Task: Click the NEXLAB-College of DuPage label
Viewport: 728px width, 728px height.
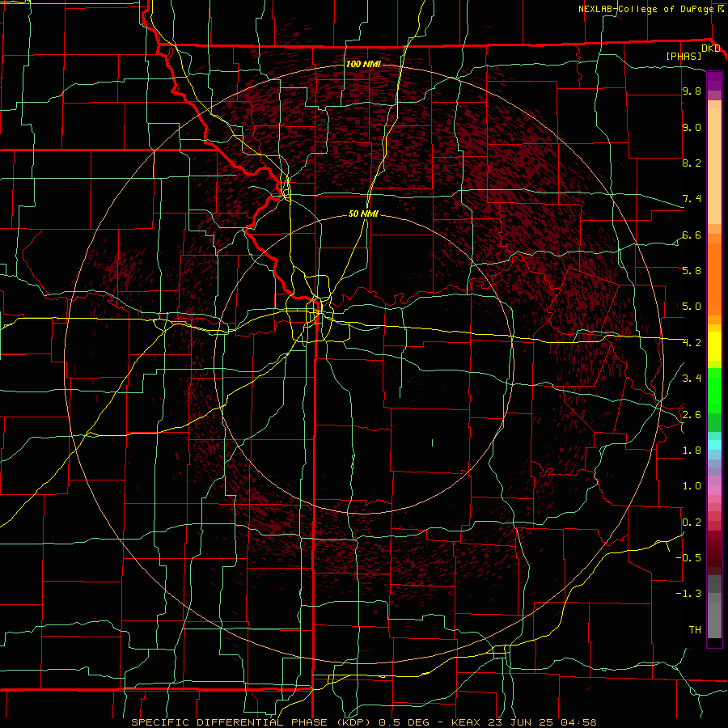Action: click(645, 9)
